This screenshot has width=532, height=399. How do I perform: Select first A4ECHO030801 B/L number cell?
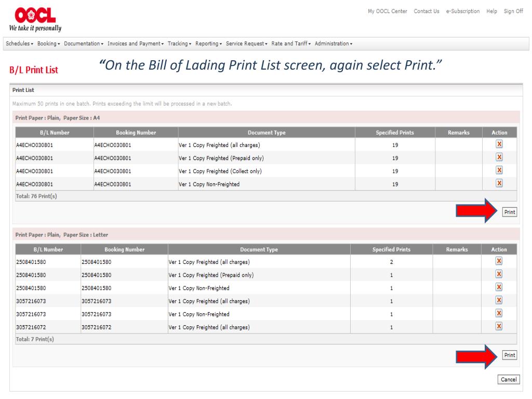(54, 145)
